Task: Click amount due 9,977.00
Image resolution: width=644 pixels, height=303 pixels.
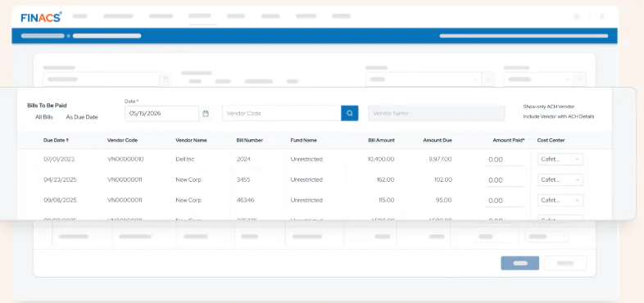Action: pos(440,160)
